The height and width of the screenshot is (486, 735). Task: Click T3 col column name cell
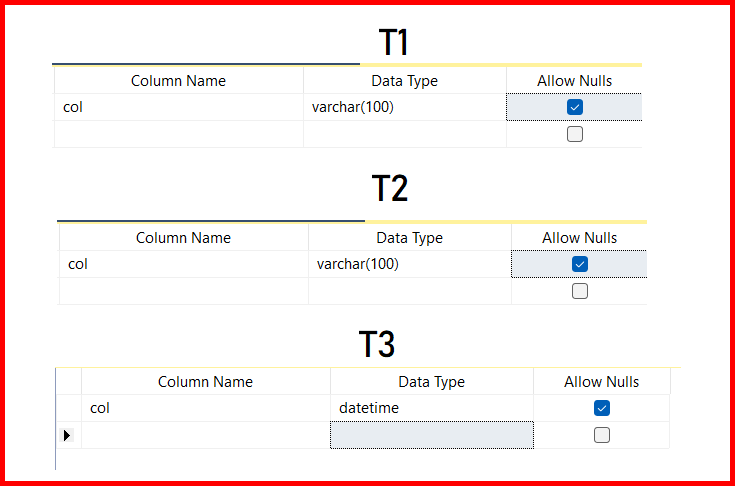tap(205, 408)
